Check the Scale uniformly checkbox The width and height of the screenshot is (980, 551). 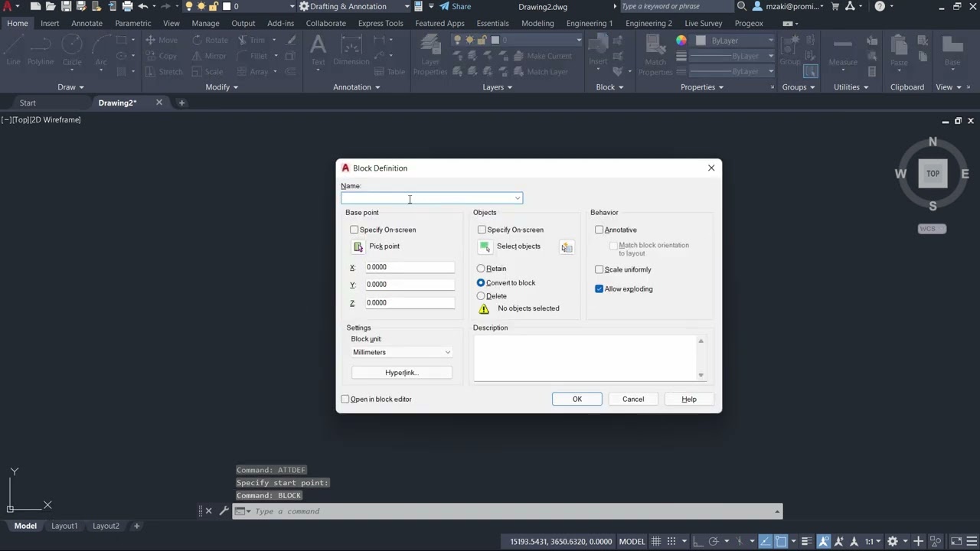(x=599, y=269)
